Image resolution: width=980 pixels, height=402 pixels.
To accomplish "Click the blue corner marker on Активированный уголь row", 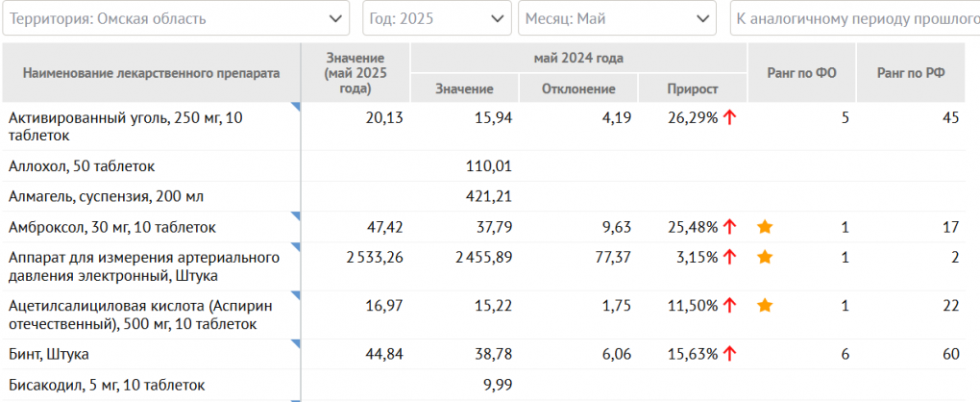I will coord(295,107).
